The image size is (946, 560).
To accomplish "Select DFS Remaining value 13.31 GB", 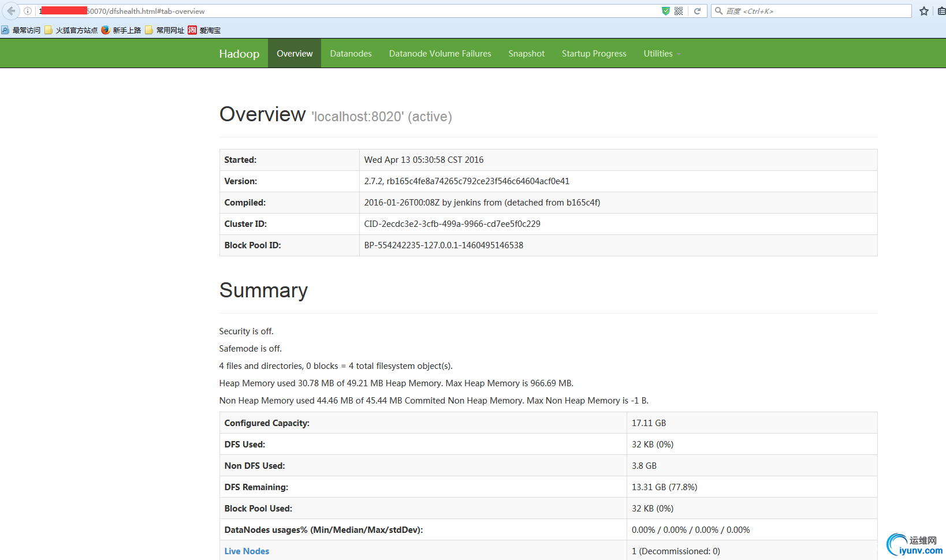I will click(664, 487).
